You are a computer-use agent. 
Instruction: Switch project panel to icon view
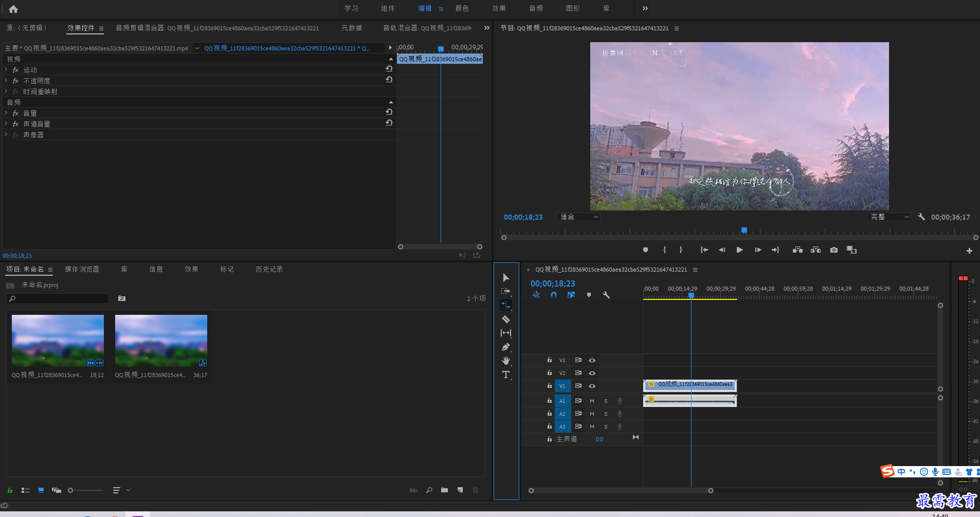pyautogui.click(x=41, y=490)
